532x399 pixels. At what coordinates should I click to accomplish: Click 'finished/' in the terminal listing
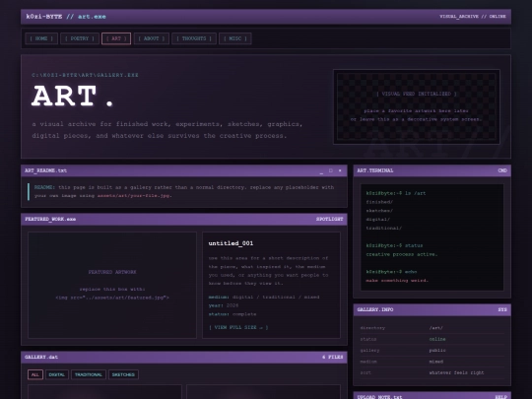pos(379,202)
